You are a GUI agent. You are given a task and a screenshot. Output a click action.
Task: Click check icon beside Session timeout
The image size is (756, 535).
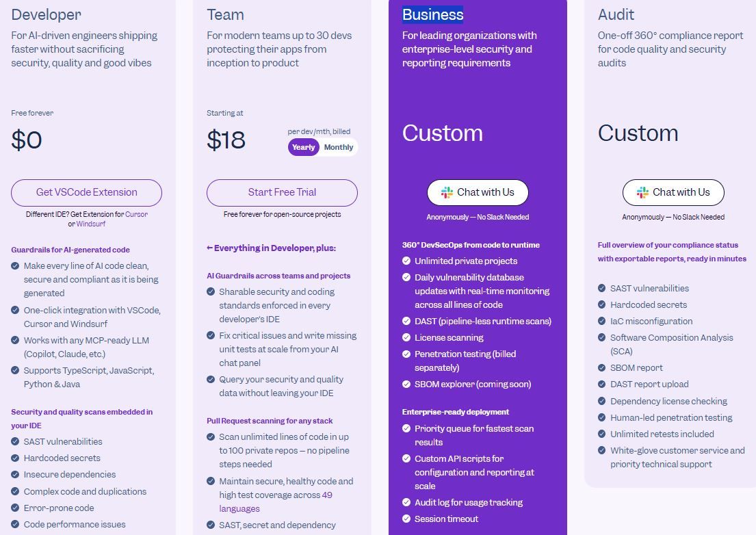(x=406, y=519)
